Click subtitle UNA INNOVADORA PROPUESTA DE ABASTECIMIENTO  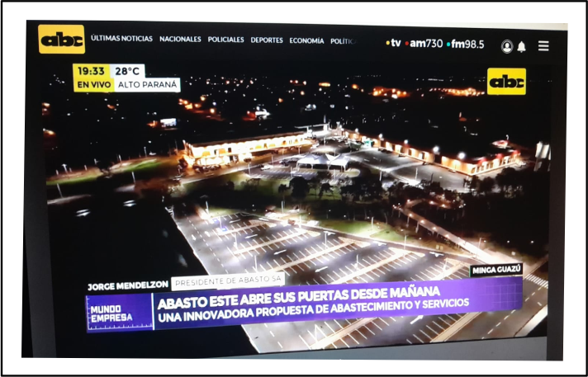313,311
